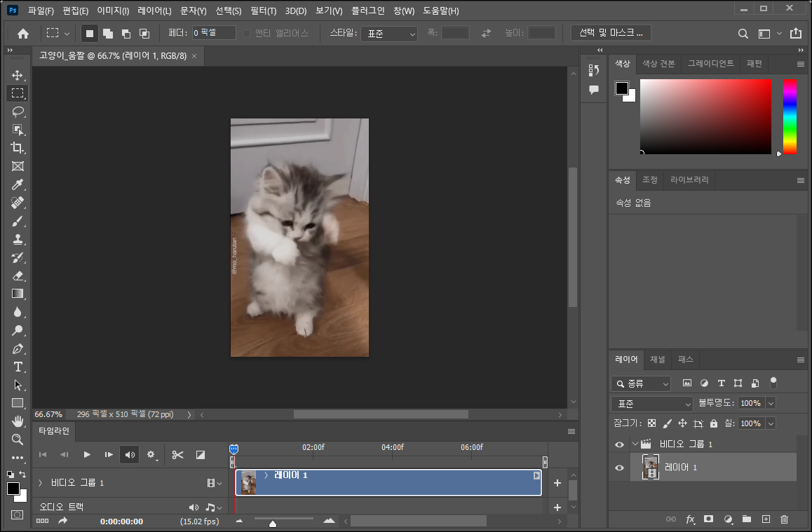The image size is (812, 532).
Task: Toggle lock all for layer
Action: (x=714, y=423)
